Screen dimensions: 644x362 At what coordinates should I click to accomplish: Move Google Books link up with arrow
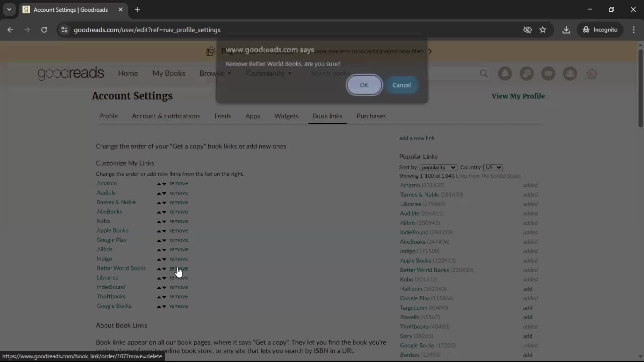click(x=159, y=306)
